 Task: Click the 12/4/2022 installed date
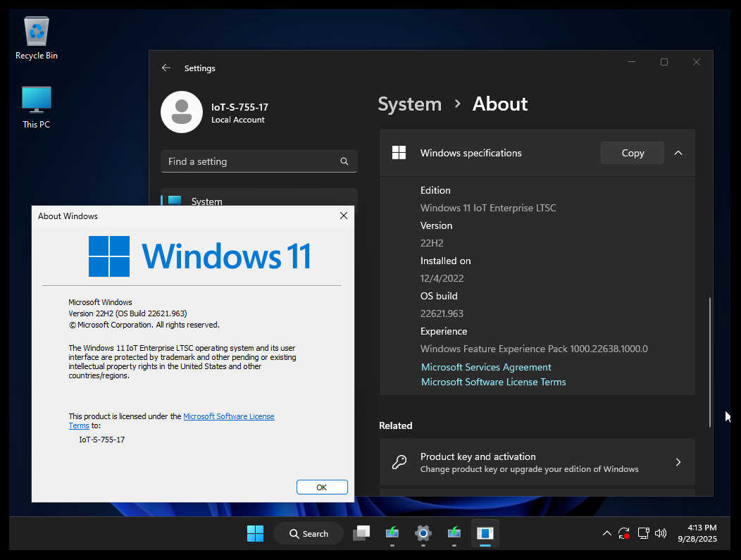442,278
